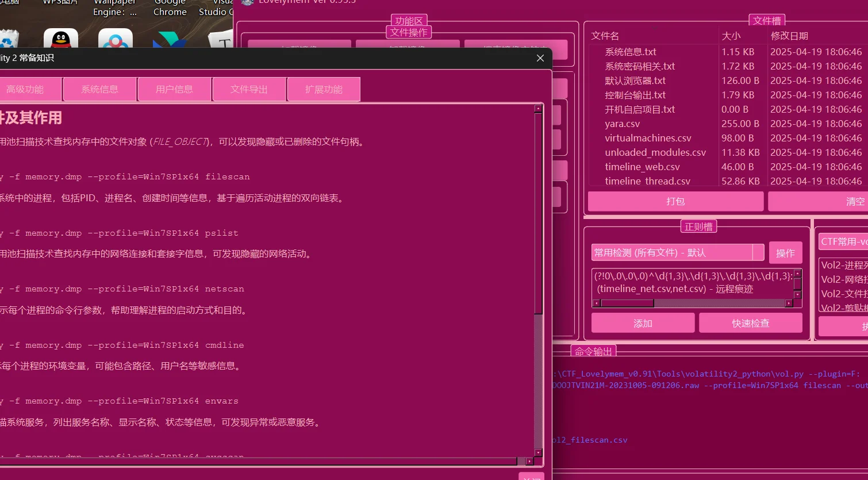Click the 快速检查 button
This screenshot has height=480, width=868.
pyautogui.click(x=750, y=323)
